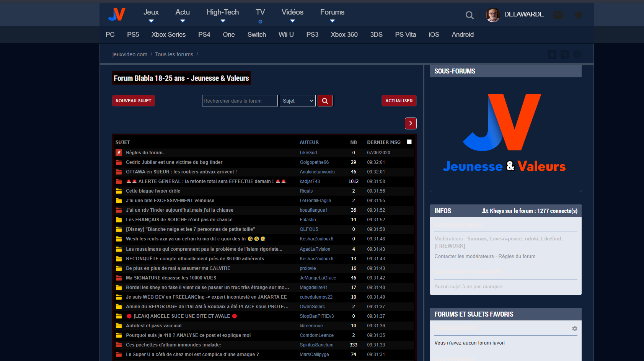The height and width of the screenshot is (361, 644).
Task: Open the Sujet search type dropdown
Action: (297, 101)
